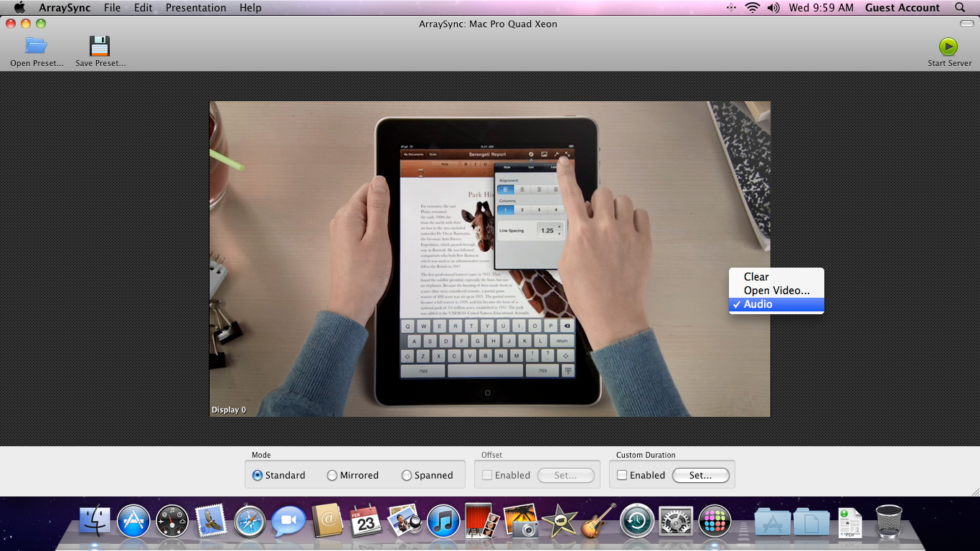The height and width of the screenshot is (551, 980).
Task: Launch iTunes from the Dock
Action: [x=443, y=522]
